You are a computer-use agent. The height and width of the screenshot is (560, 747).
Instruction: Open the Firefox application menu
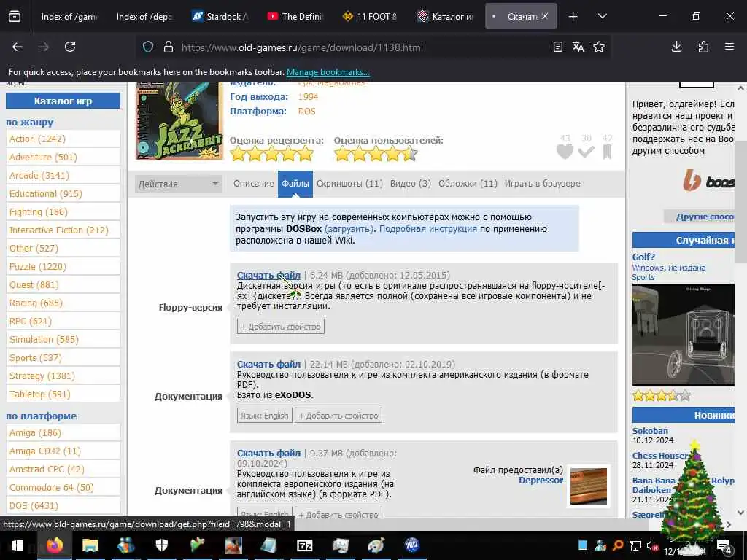(729, 47)
